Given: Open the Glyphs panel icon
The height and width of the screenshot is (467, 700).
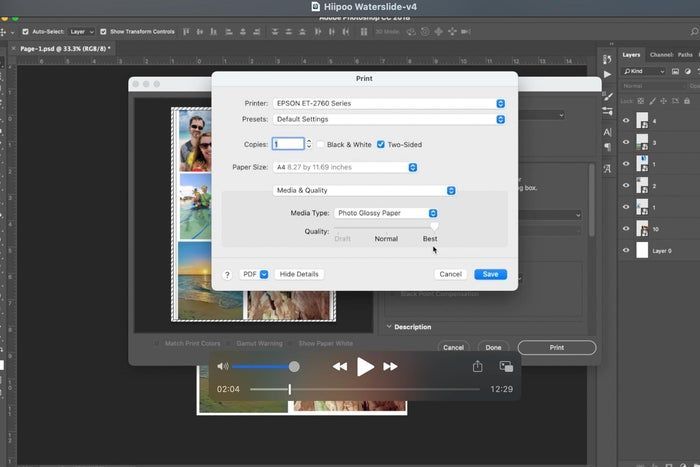Looking at the screenshot, I should 607,169.
